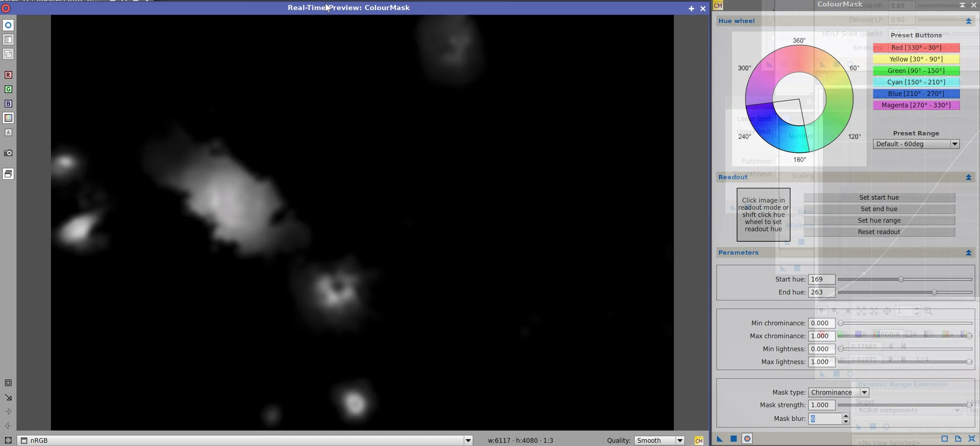Toggle the green channel display button
The height and width of the screenshot is (446, 980).
click(8, 89)
